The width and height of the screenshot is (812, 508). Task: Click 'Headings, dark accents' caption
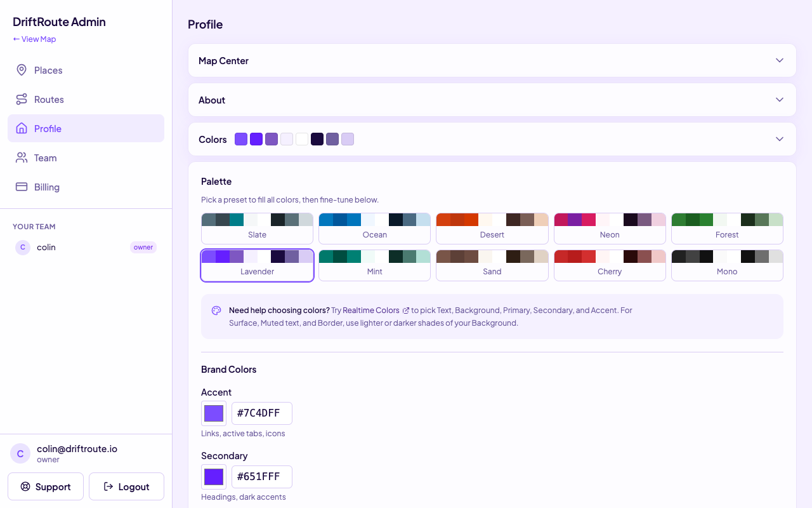tap(244, 497)
